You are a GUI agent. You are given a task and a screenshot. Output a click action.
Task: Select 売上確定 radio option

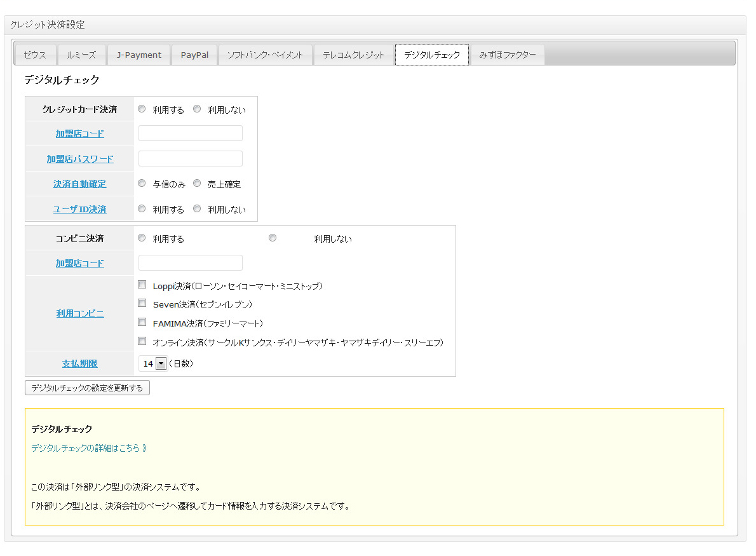click(x=197, y=184)
